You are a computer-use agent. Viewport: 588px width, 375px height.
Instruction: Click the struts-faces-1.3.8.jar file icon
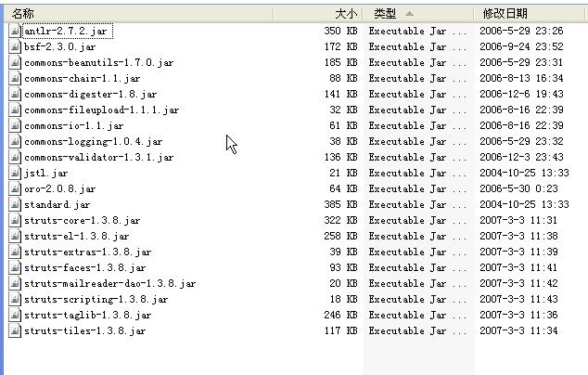tap(15, 267)
